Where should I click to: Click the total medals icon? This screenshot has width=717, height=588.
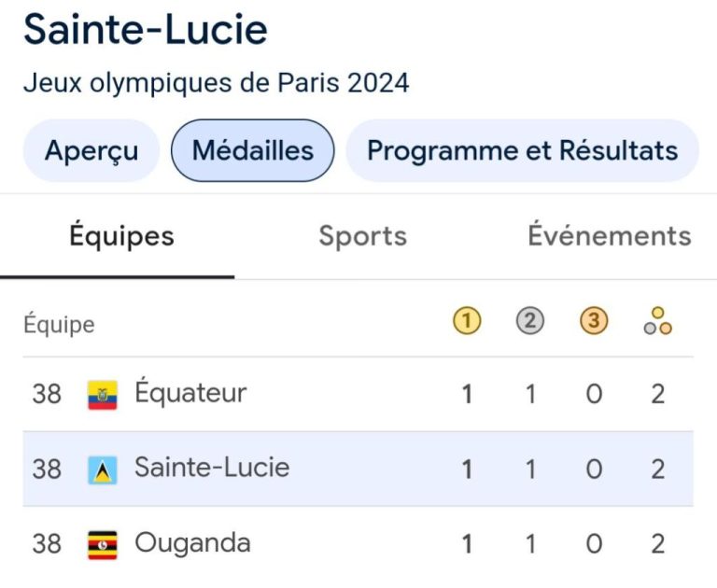pyautogui.click(x=657, y=321)
